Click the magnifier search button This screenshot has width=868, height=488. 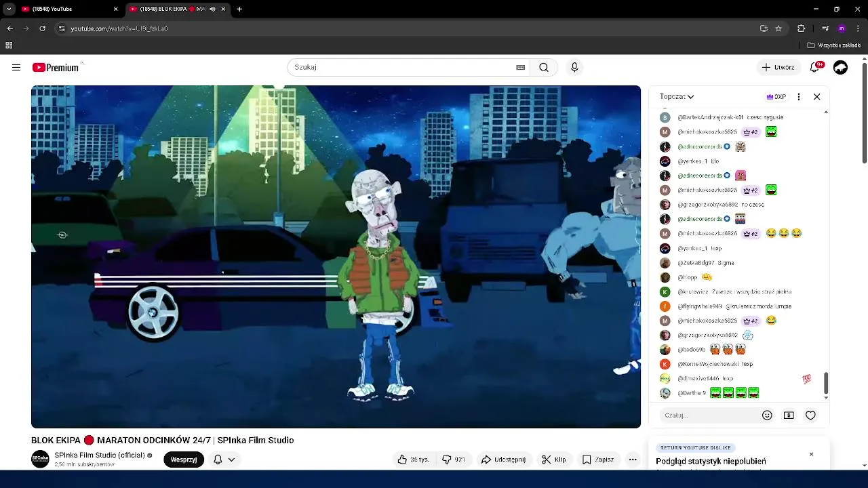[x=544, y=67]
